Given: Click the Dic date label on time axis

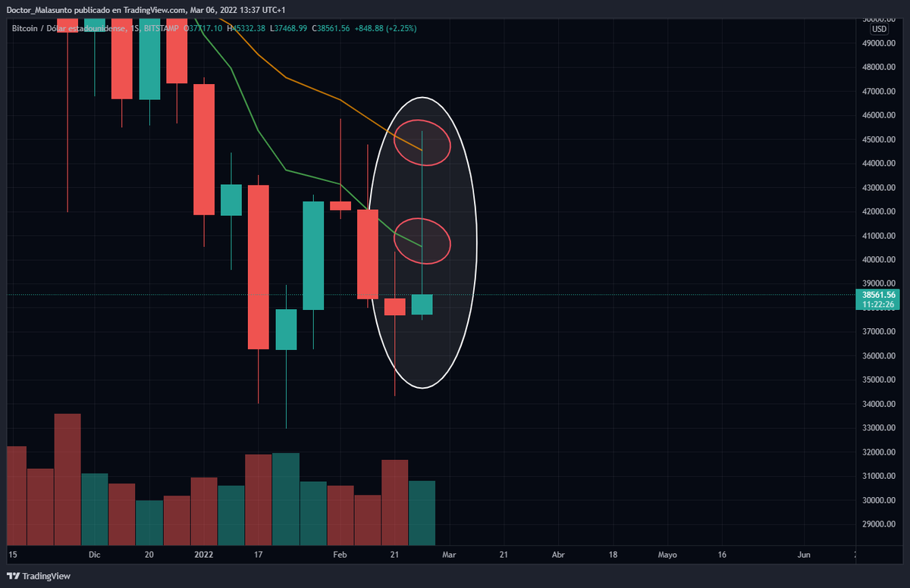Looking at the screenshot, I should 95,555.
